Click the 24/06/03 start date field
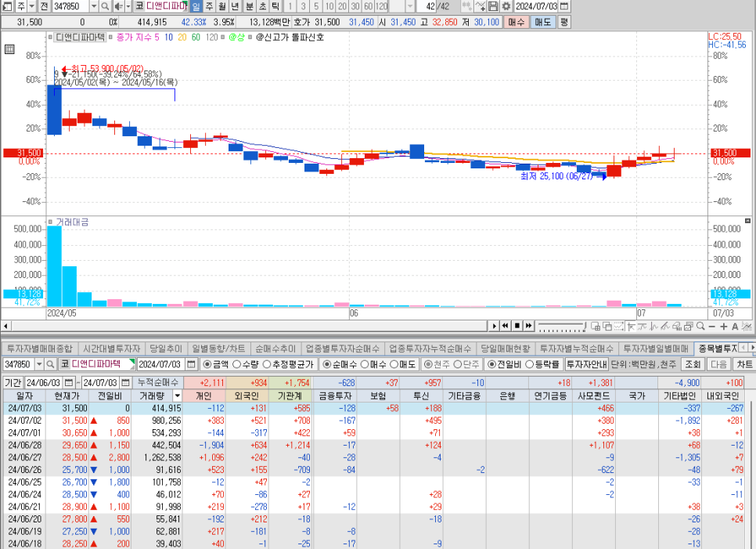 [44, 382]
